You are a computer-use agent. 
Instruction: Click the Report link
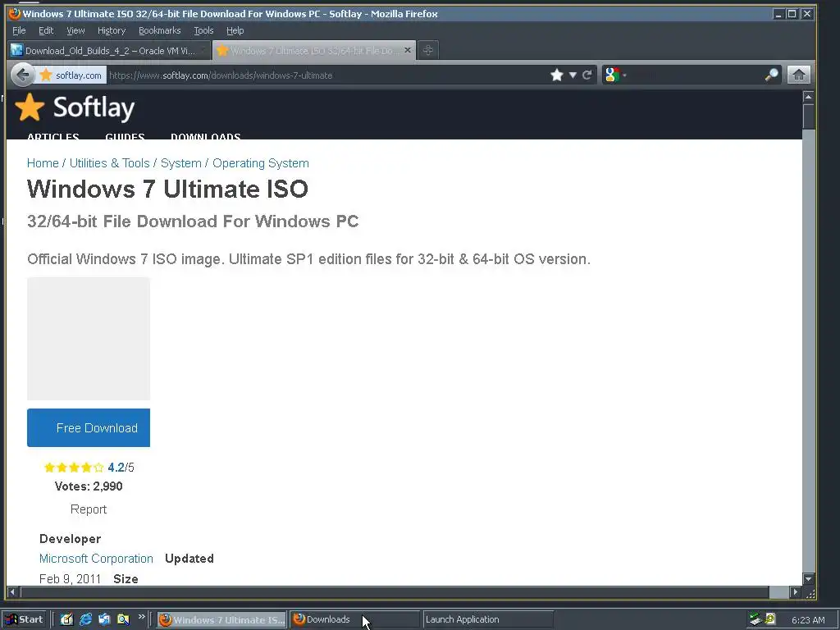point(89,509)
